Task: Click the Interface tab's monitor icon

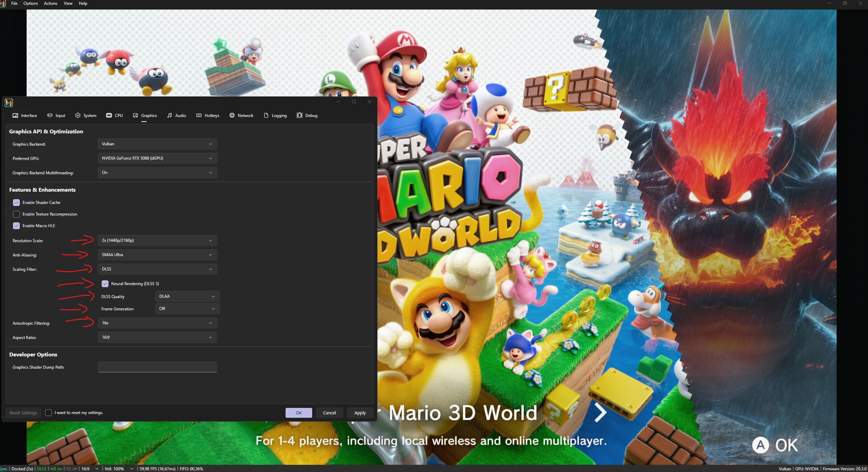Action: tap(15, 115)
